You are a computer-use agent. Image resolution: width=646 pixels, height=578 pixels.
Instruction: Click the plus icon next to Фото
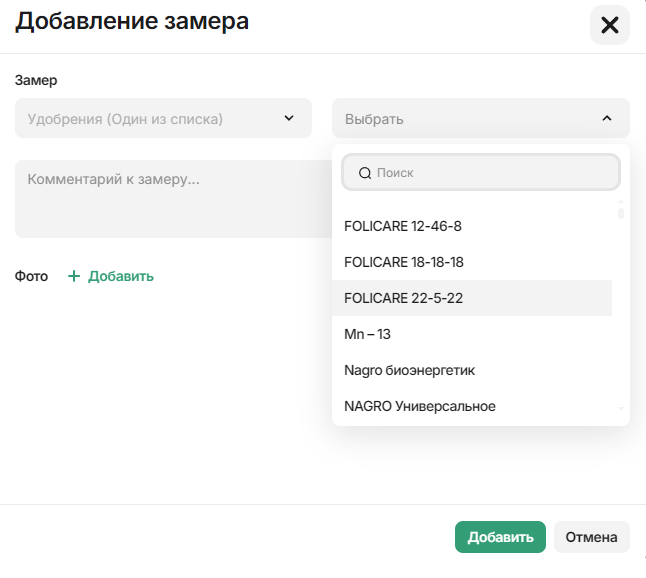click(74, 276)
